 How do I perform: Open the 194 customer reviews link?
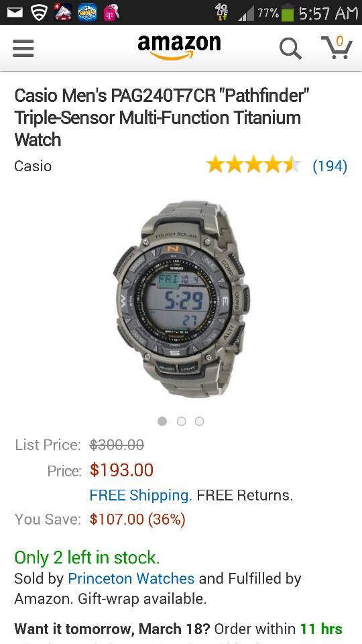(x=330, y=166)
